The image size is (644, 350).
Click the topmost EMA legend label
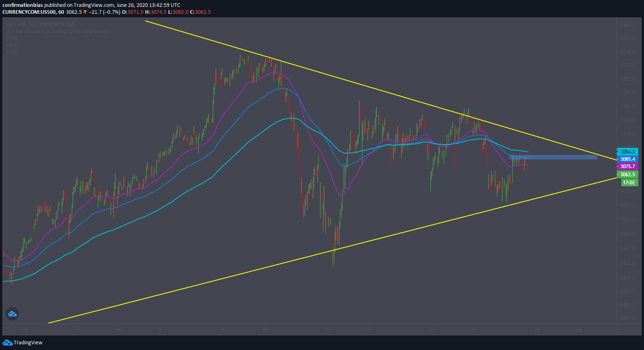(11, 38)
